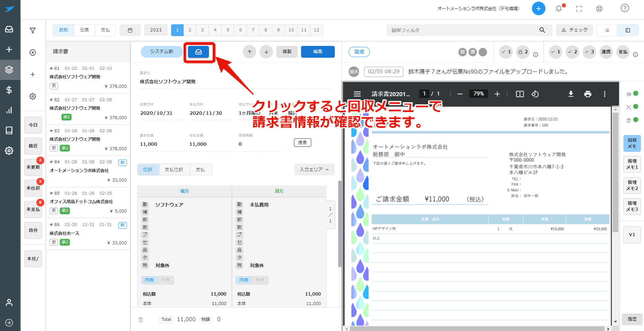The image size is (644, 331).
Task: Click the layers stack sidebar icon
Action: [x=9, y=70]
